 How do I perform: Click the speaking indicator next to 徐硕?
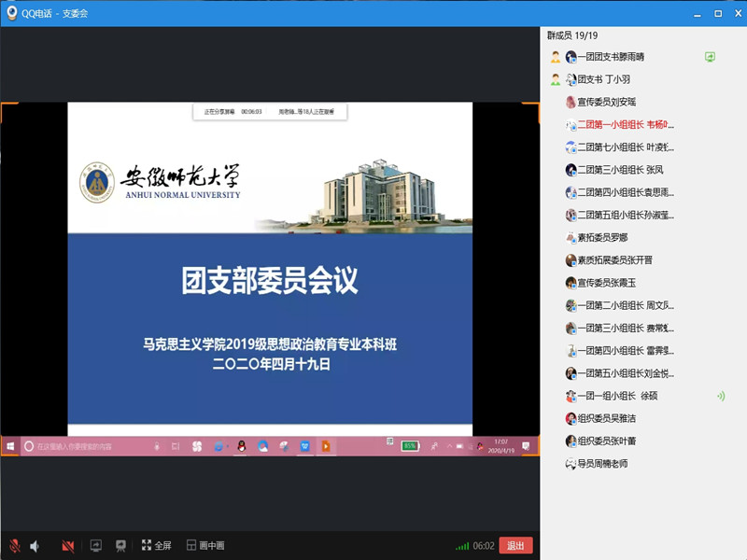click(720, 396)
